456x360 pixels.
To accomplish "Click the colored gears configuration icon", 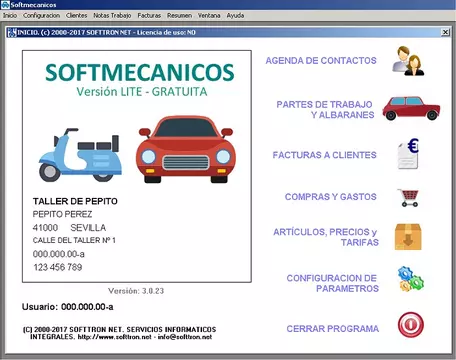I will click(x=410, y=279).
